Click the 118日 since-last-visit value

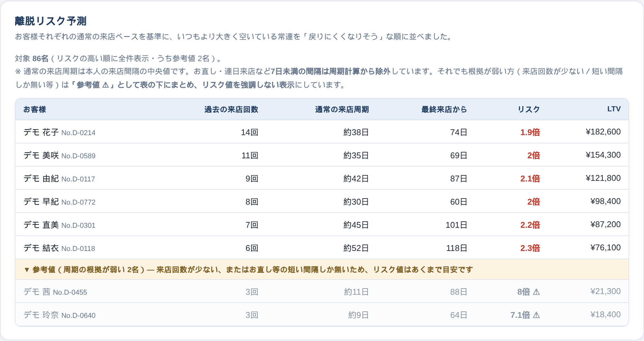click(456, 248)
